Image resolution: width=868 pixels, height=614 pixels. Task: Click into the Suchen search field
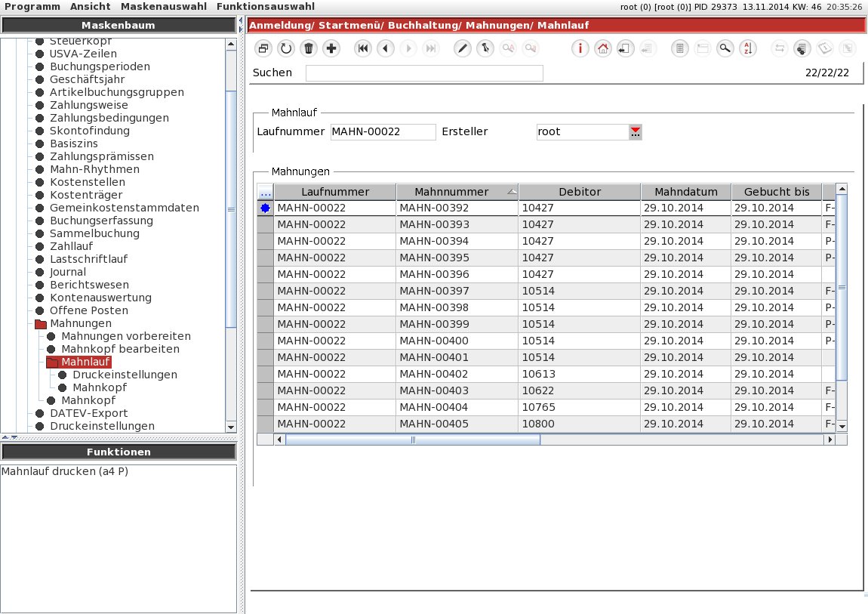point(424,73)
